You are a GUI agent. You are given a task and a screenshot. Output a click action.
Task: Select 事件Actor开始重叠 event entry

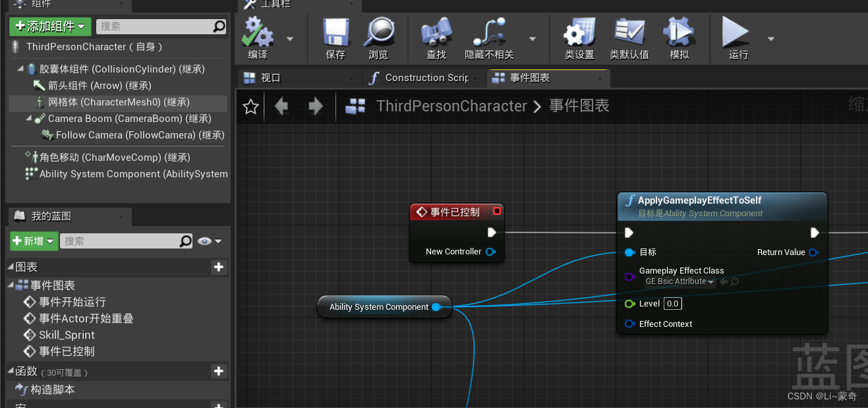pos(86,318)
